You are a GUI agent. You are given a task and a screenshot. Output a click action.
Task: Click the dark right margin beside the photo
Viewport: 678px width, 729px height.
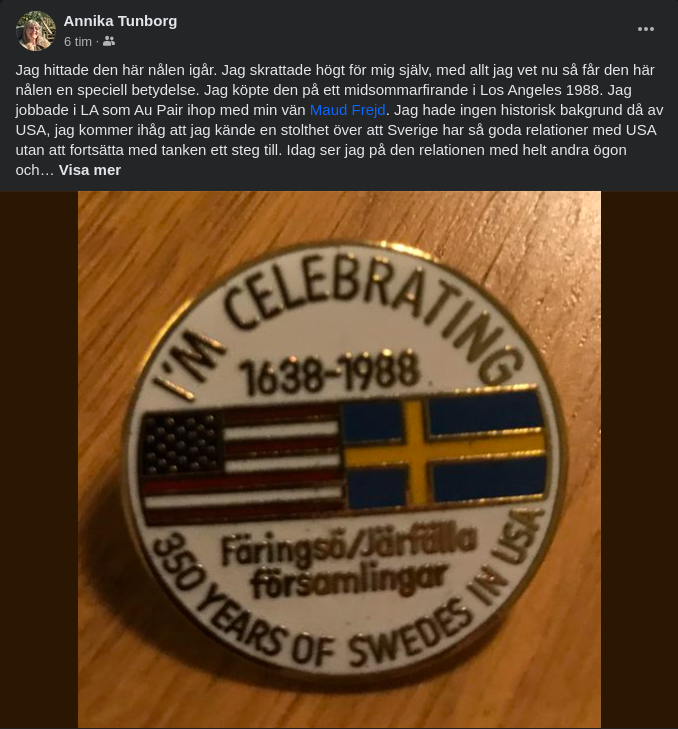tap(640, 460)
